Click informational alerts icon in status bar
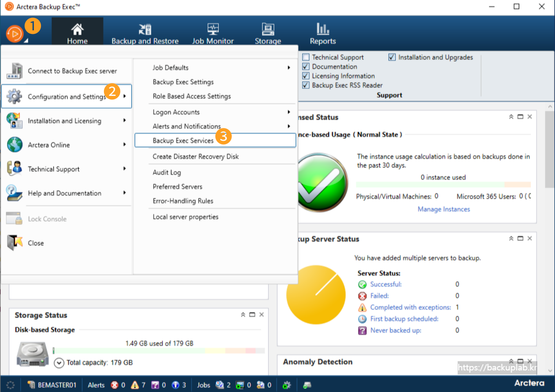The height and width of the screenshot is (392, 555). (x=176, y=385)
